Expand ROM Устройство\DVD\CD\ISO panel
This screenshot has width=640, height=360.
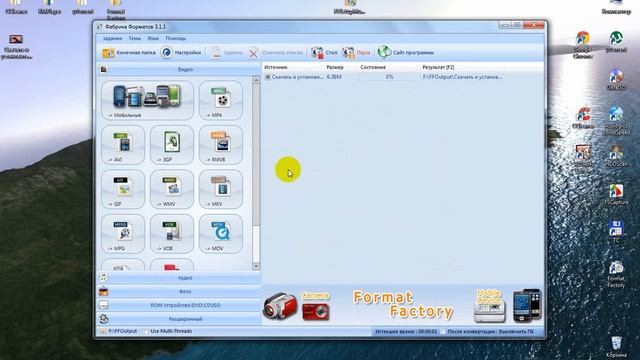(x=179, y=305)
